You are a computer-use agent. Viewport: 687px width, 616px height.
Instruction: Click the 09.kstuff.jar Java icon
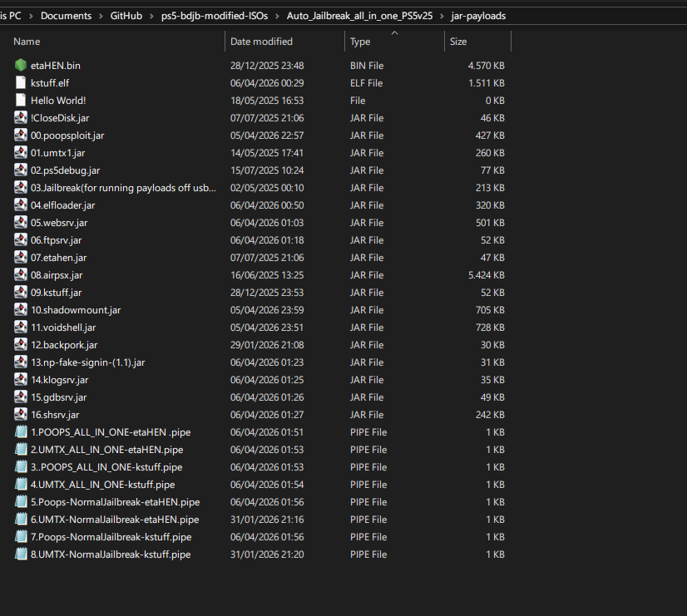(21, 293)
